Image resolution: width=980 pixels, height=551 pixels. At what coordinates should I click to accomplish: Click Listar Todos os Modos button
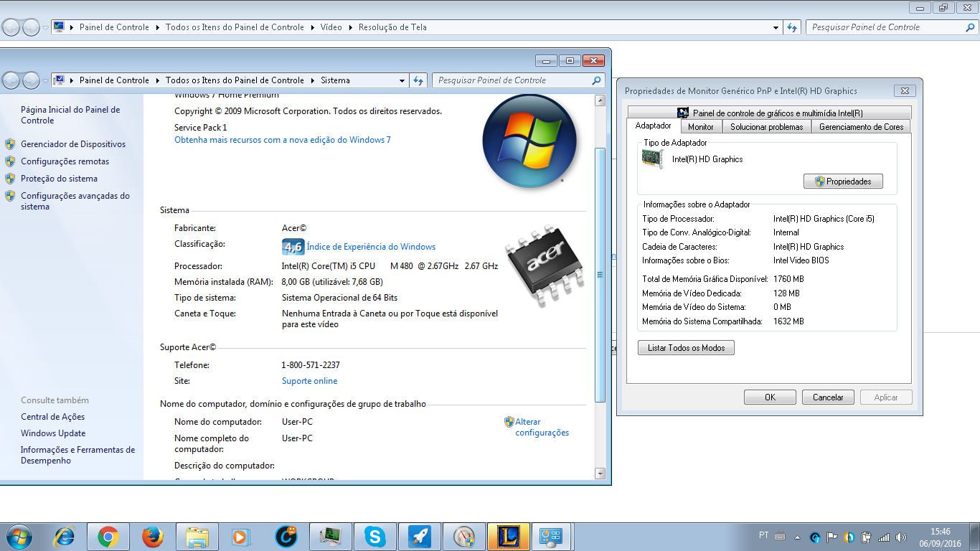coord(686,348)
